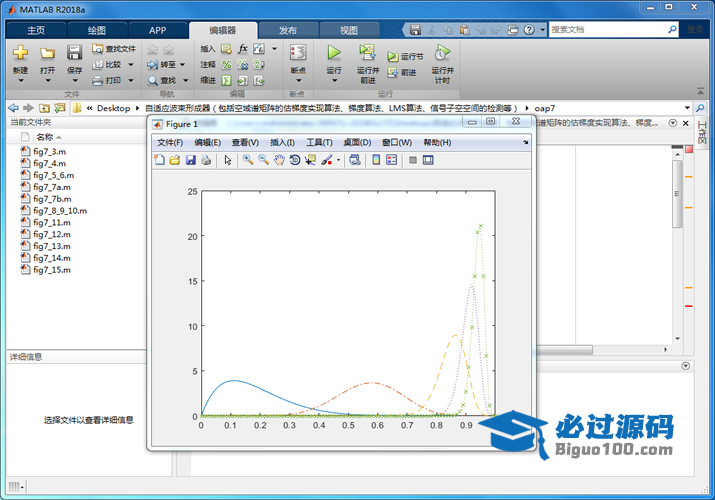Select fig7_15.m file

pyautogui.click(x=52, y=270)
